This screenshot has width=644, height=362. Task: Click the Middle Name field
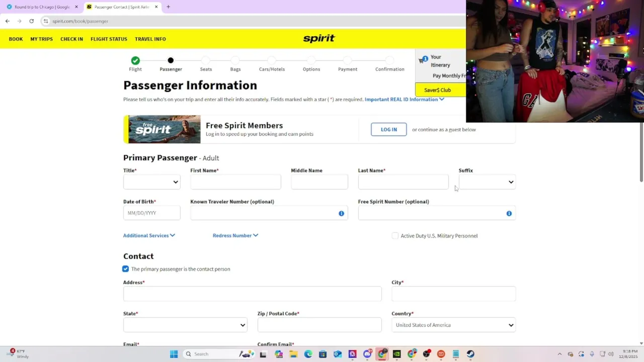pyautogui.click(x=319, y=182)
